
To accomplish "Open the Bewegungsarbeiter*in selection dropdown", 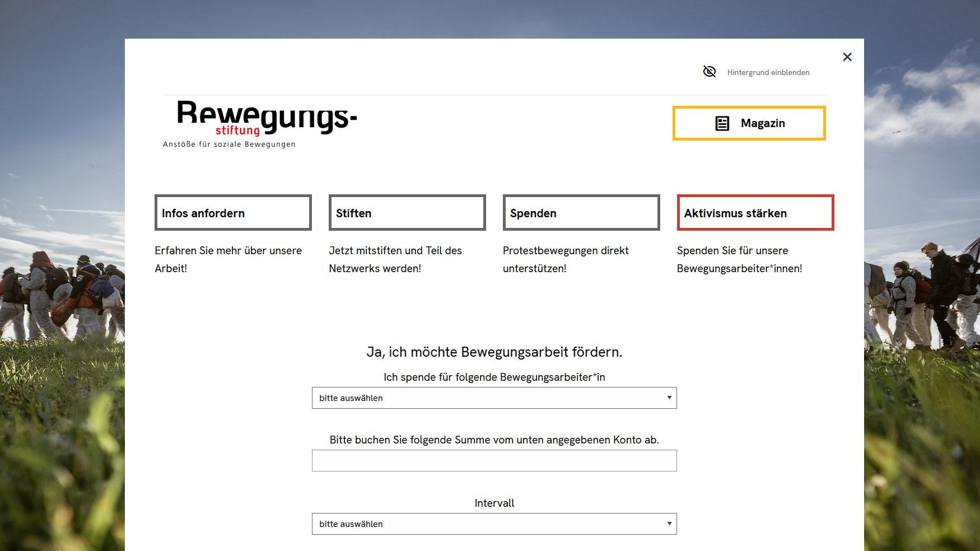I will pos(487,398).
